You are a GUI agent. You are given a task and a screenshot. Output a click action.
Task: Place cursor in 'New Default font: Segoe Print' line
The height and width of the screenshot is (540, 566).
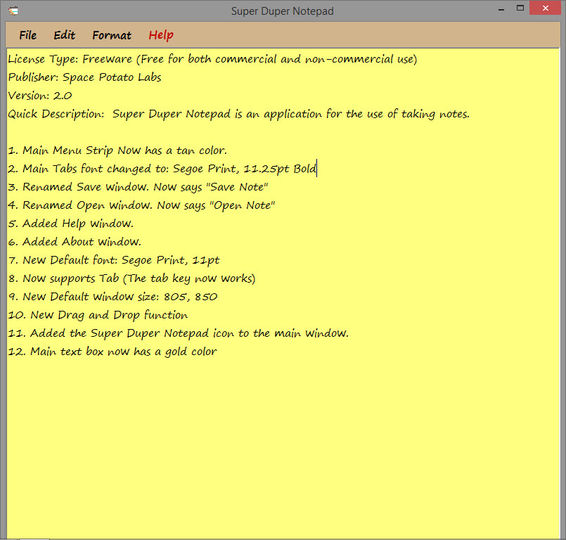[x=114, y=260]
